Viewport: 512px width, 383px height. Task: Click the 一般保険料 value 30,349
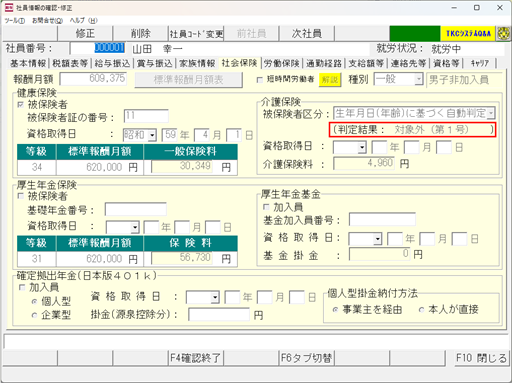pos(181,166)
